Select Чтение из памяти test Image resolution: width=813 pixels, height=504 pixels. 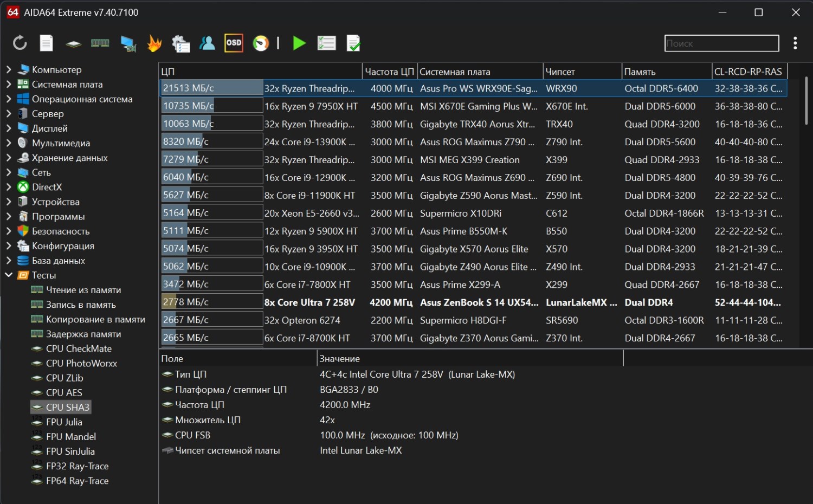(83, 290)
